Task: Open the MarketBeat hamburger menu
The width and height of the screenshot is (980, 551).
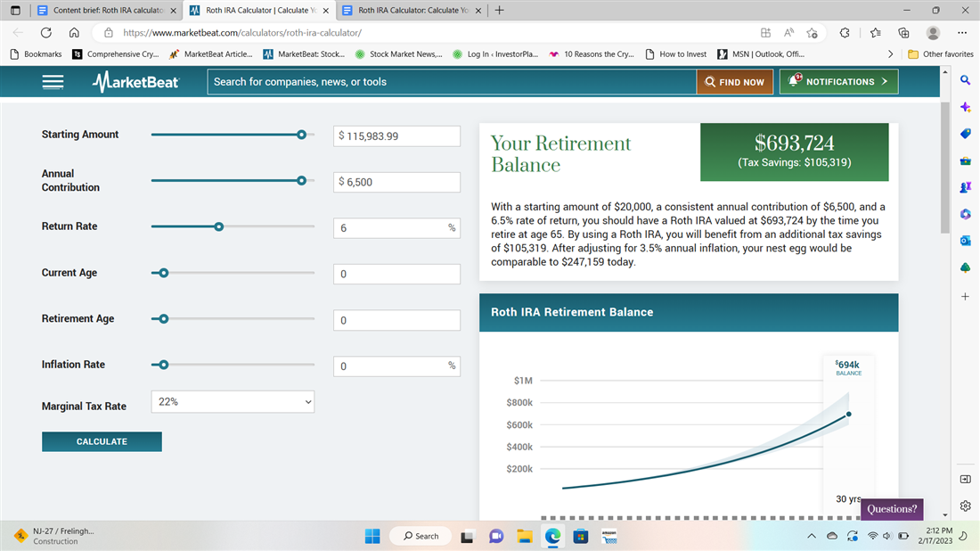Action: [x=53, y=82]
